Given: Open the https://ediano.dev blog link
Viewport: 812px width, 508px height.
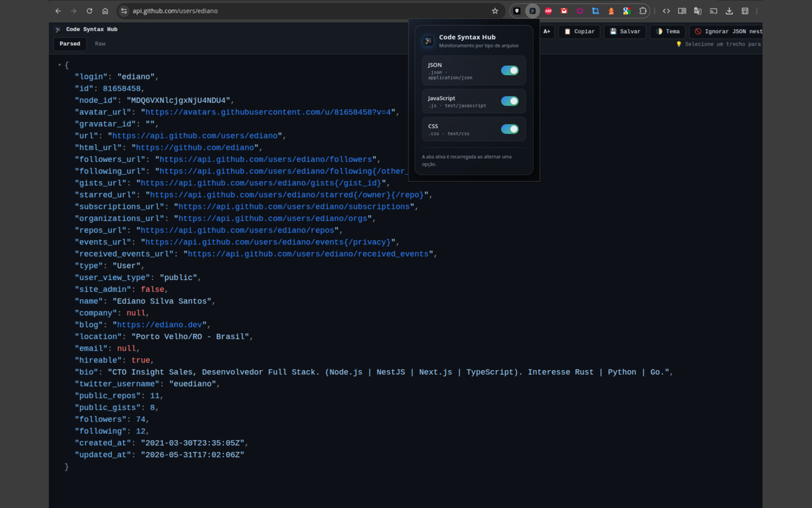Looking at the screenshot, I should pyautogui.click(x=159, y=324).
